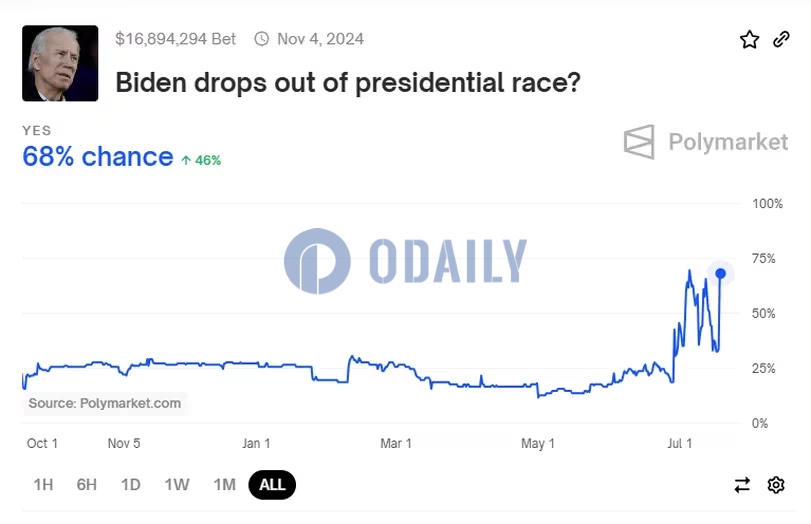Star this market as favorite
The height and width of the screenshot is (524, 811).
749,40
